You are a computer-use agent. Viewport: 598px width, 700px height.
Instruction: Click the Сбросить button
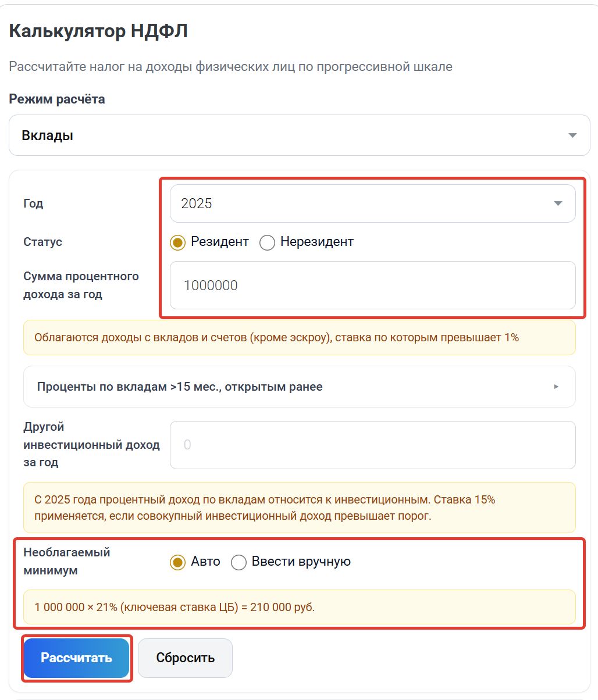pyautogui.click(x=185, y=658)
